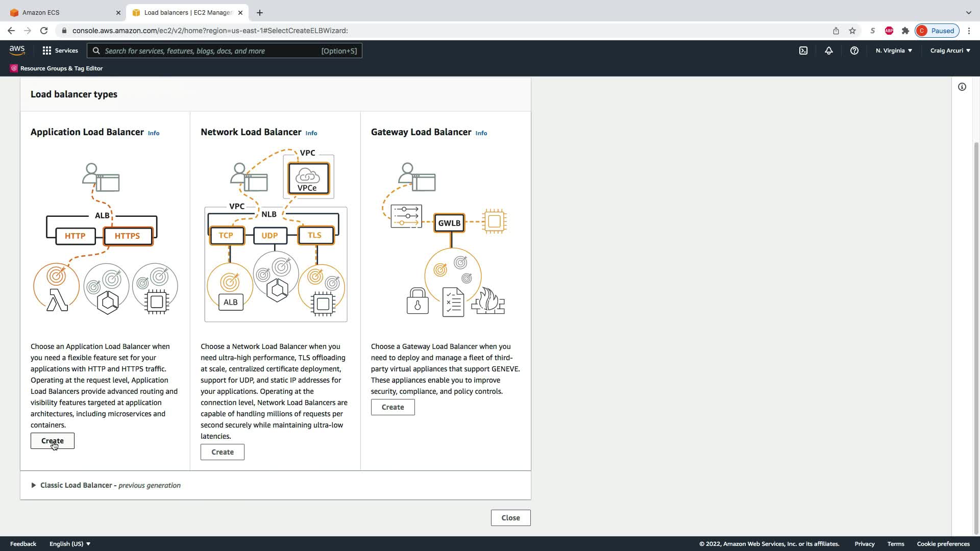
Task: Expand the N. Virginia region dropdown
Action: tap(894, 51)
